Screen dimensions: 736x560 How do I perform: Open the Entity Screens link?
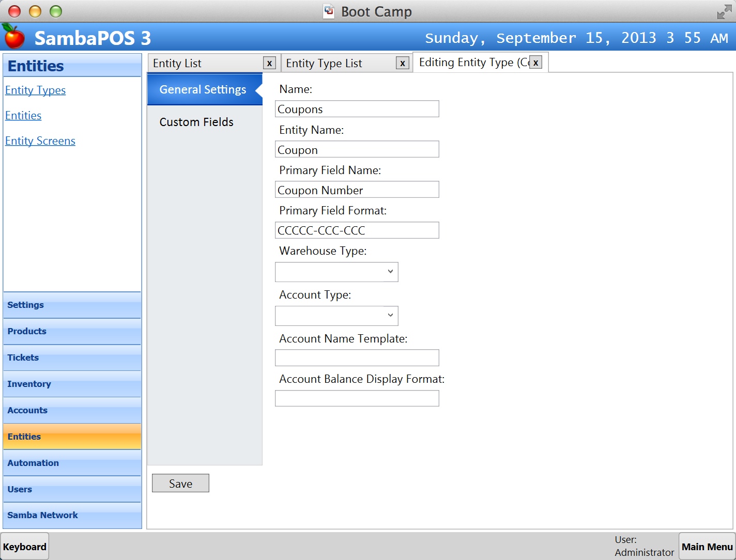pos(40,141)
